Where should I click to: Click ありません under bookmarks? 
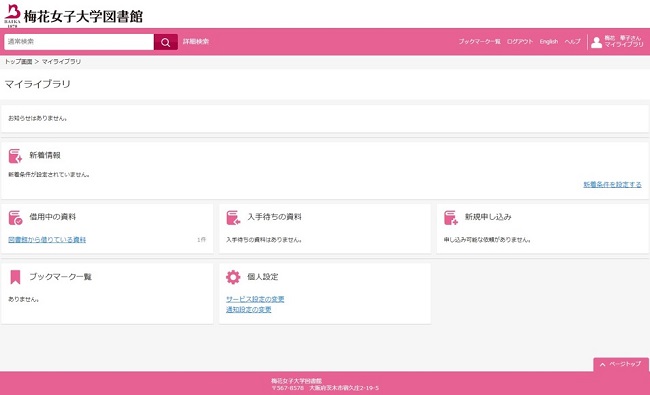[x=24, y=299]
